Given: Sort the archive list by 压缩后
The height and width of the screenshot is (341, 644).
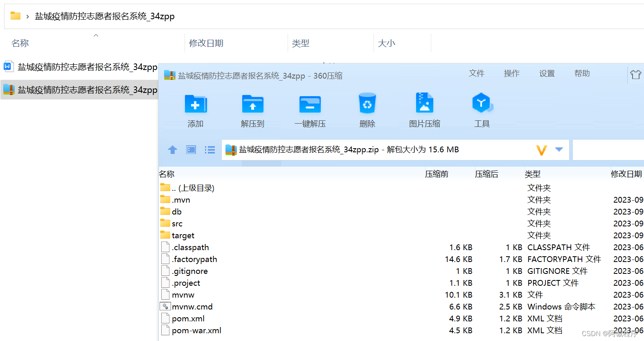Looking at the screenshot, I should pyautogui.click(x=486, y=174).
